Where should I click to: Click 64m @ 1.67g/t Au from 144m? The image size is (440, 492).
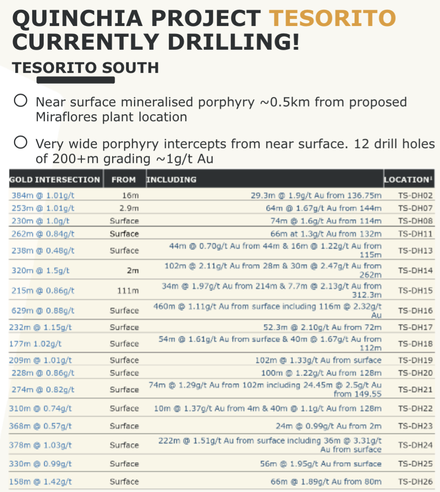click(324, 208)
